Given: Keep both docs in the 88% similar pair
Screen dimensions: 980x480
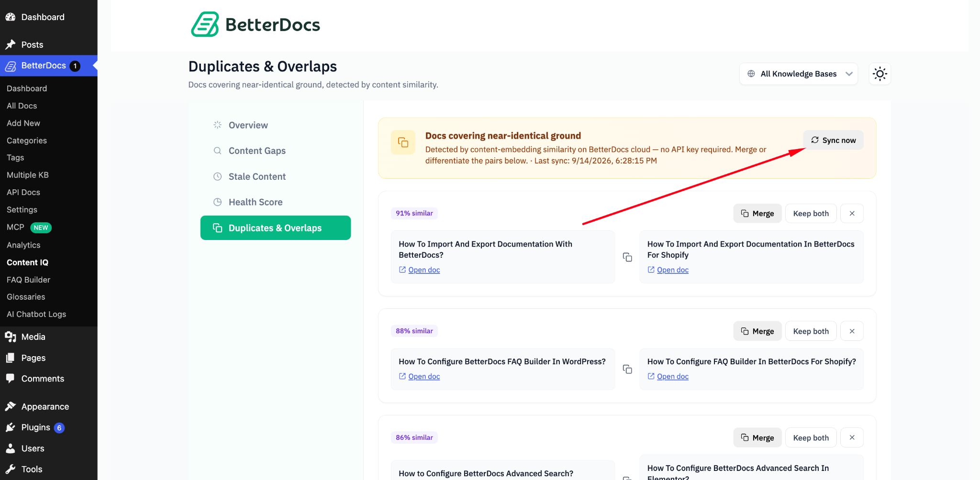Looking at the screenshot, I should tap(811, 331).
